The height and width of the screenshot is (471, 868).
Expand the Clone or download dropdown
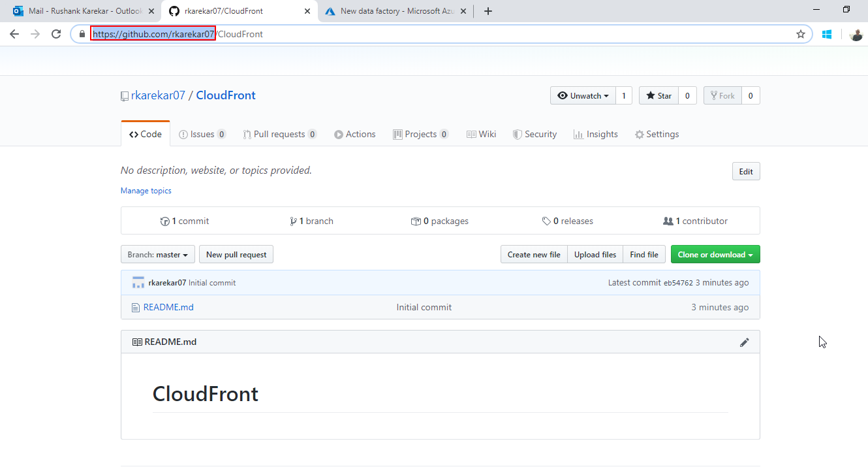(x=715, y=255)
